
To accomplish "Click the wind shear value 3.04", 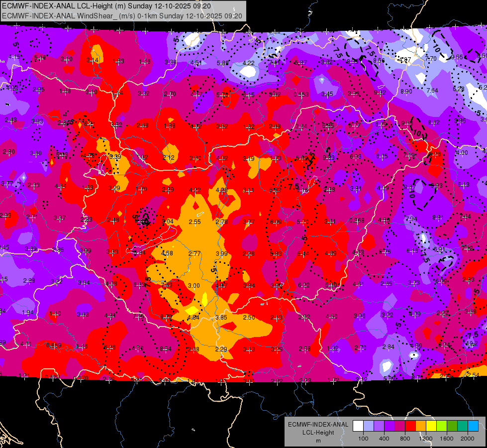I will [x=168, y=222].
